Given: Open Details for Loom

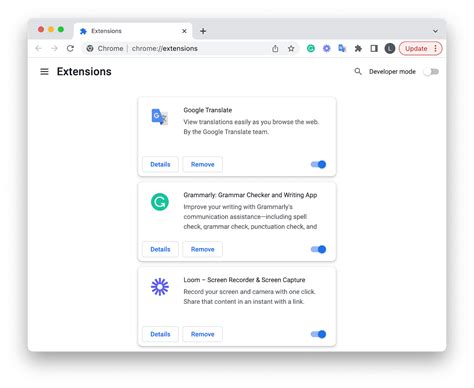Looking at the screenshot, I should click(x=160, y=334).
